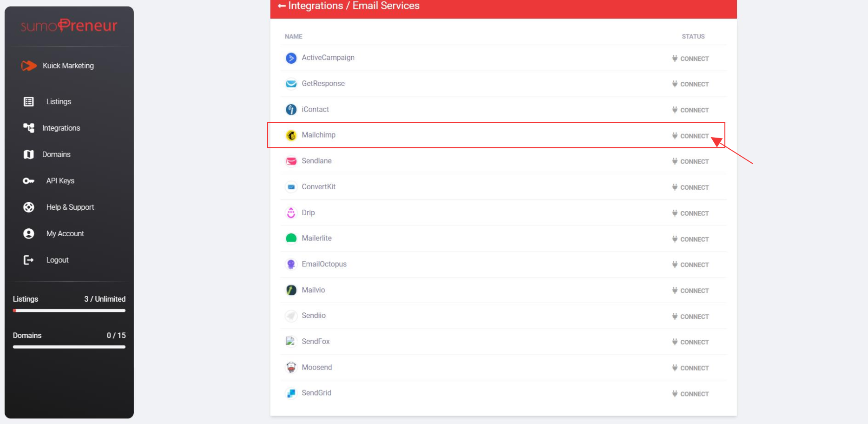Click the Sendlane logo icon

[291, 161]
